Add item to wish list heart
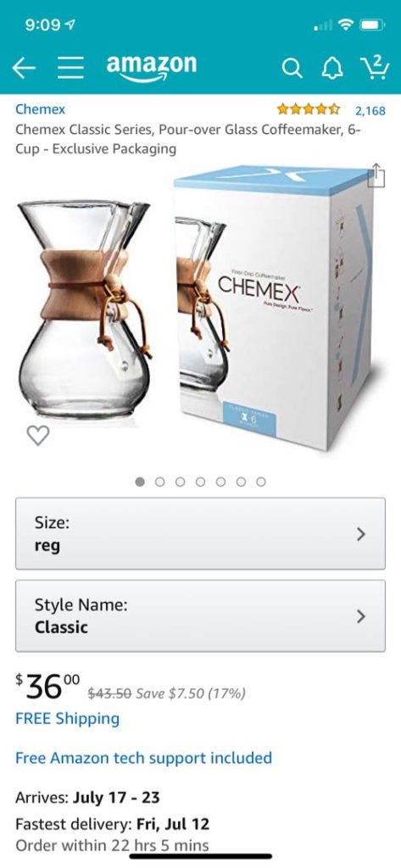 [38, 435]
